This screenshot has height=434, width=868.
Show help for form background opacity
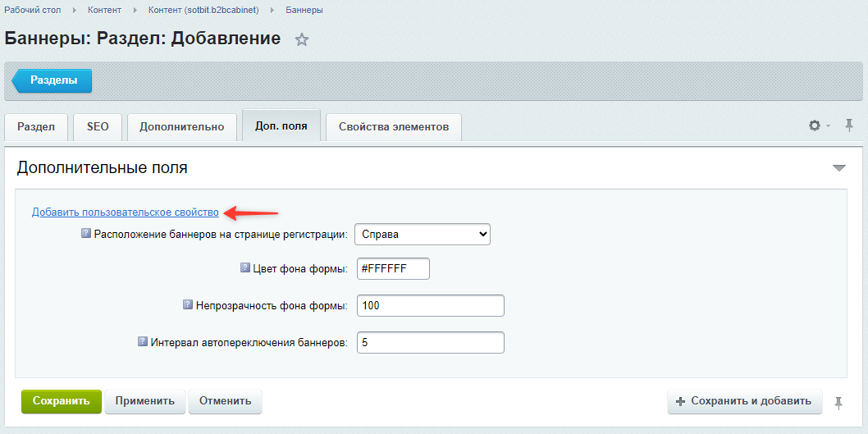coord(188,304)
